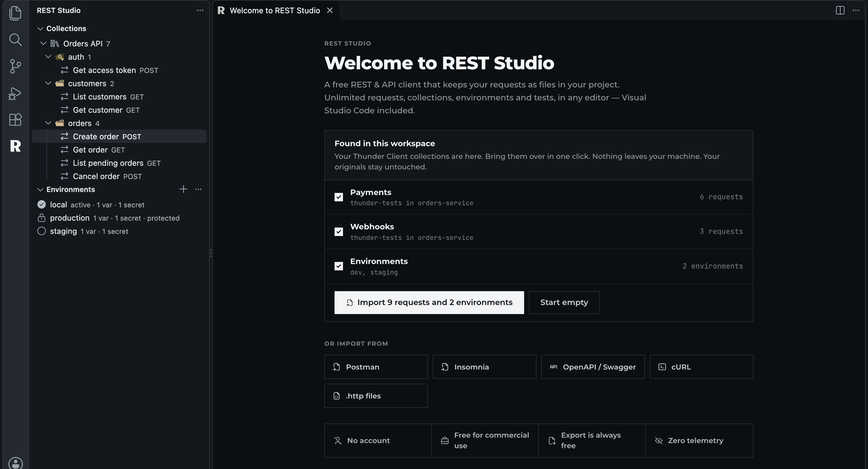
Task: Import from Postman
Action: (x=376, y=367)
